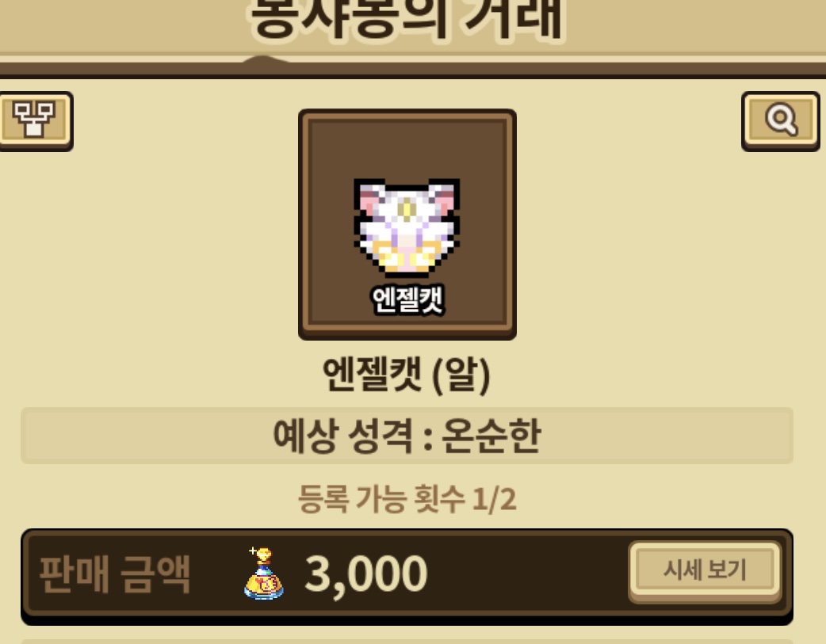
Task: Click the 엔젤캣 (알) item title
Action: click(x=407, y=375)
